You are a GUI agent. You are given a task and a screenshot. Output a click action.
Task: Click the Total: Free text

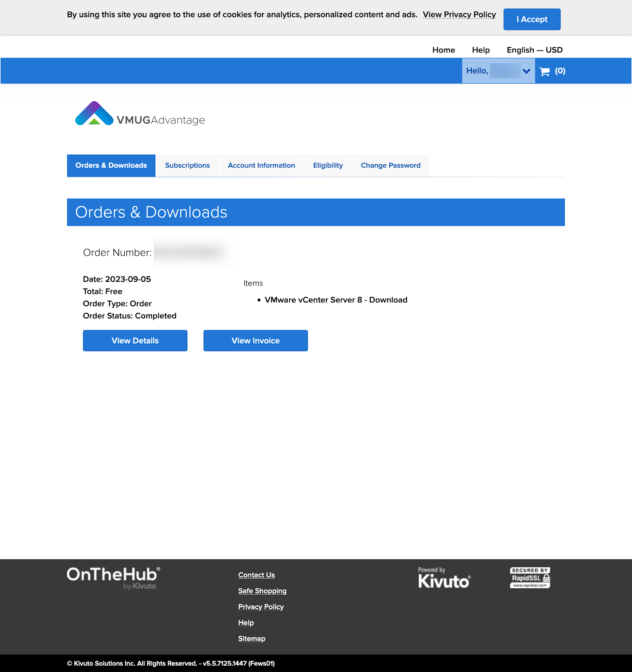pyautogui.click(x=102, y=291)
